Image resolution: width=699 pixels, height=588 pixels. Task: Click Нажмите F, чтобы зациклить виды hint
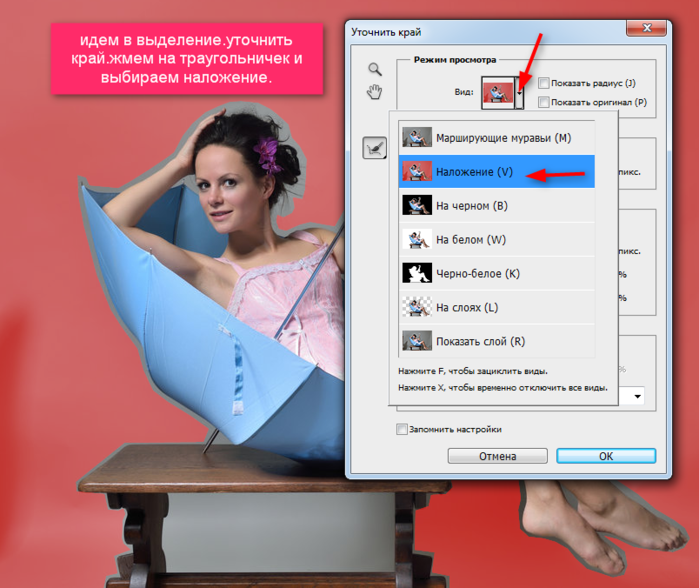(x=473, y=371)
